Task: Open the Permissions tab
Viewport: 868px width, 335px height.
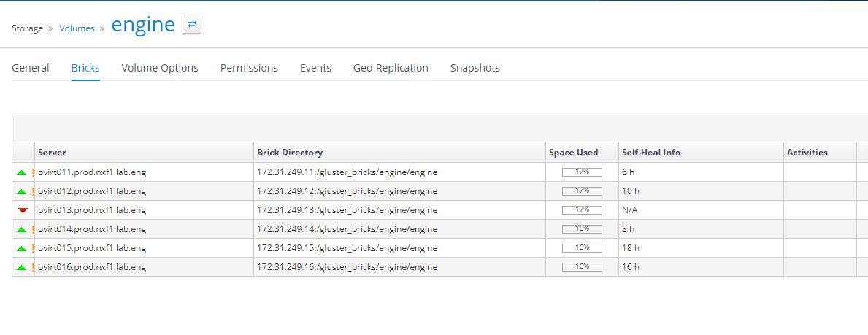Action: pos(249,68)
